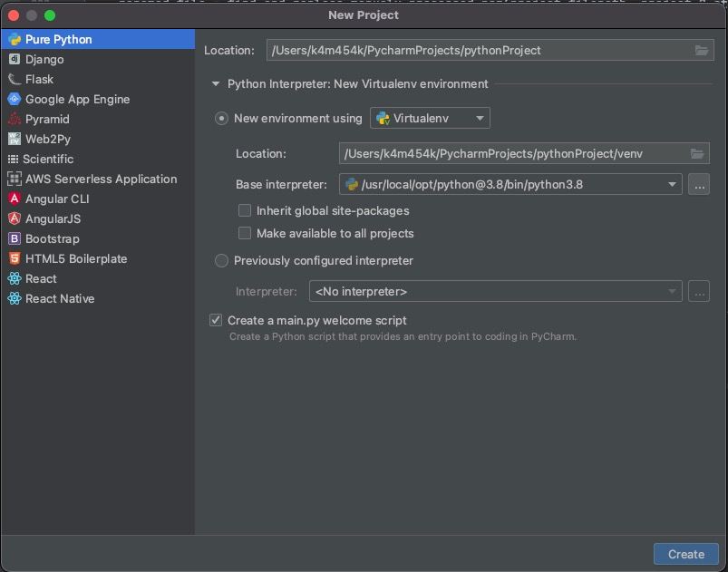
Task: Click the ellipsis button beside Base interpreter
Action: pyautogui.click(x=699, y=184)
